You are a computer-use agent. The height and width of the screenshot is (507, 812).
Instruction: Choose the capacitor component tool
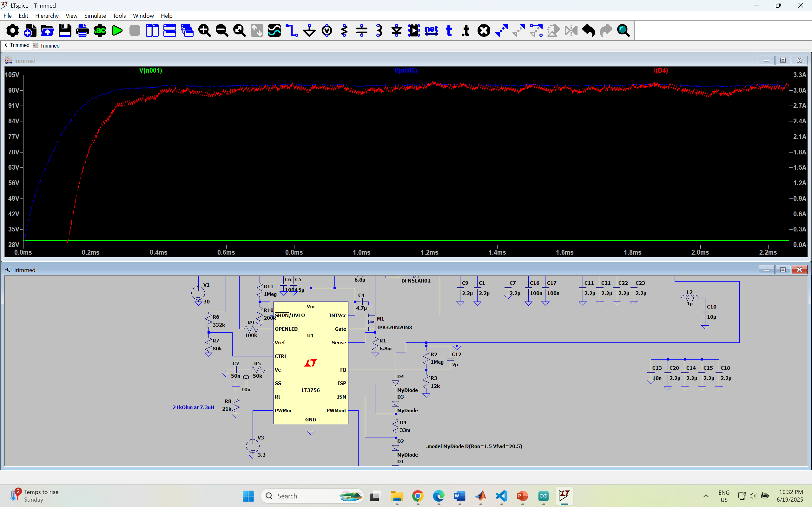coord(362,31)
